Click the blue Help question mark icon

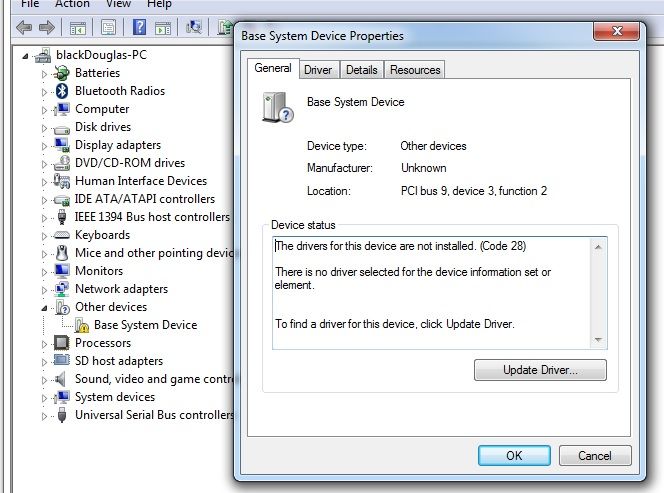point(140,27)
